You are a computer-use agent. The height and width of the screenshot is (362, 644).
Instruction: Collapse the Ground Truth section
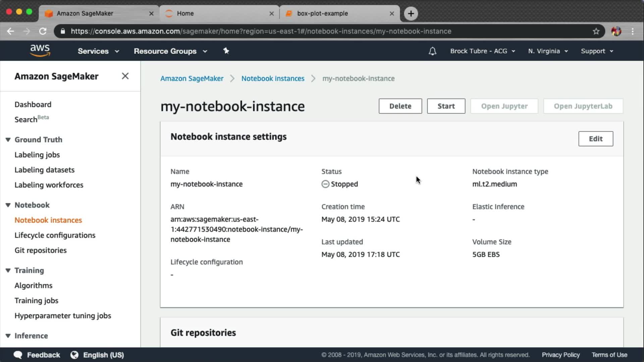coord(8,139)
